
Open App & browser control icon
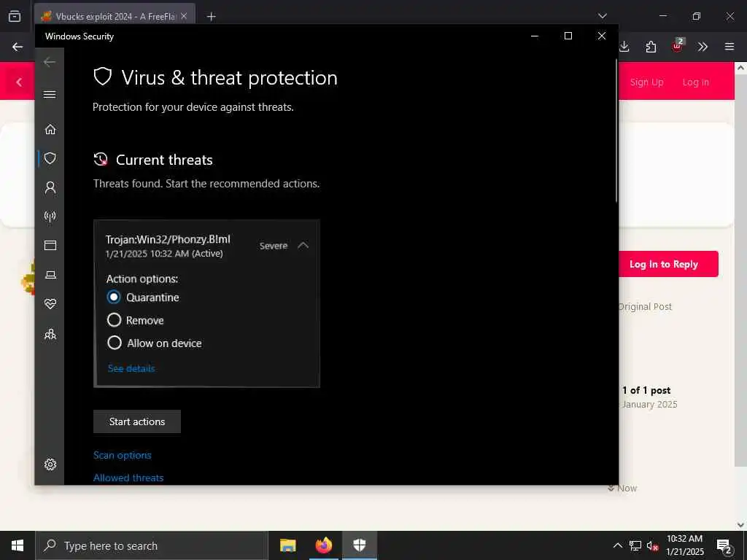point(50,245)
